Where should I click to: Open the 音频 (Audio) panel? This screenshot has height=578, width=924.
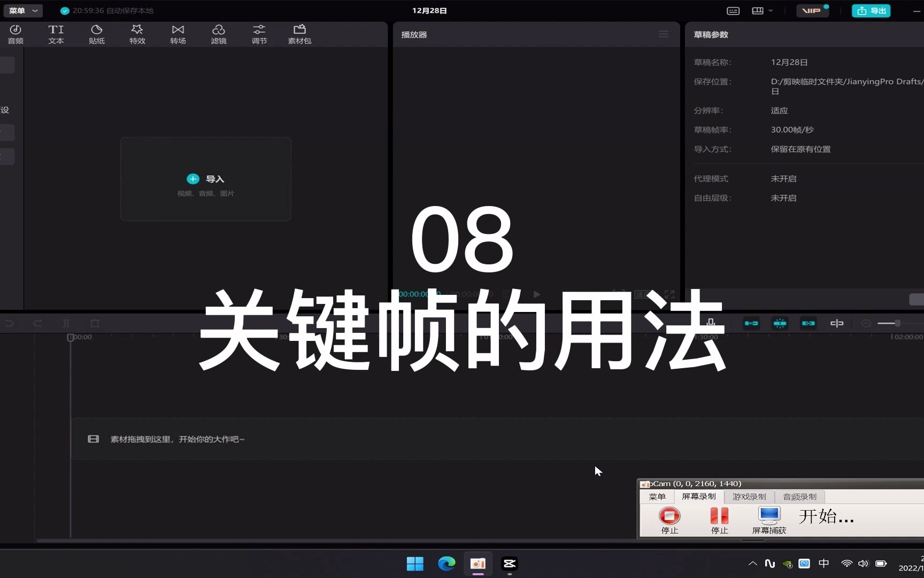(16, 34)
